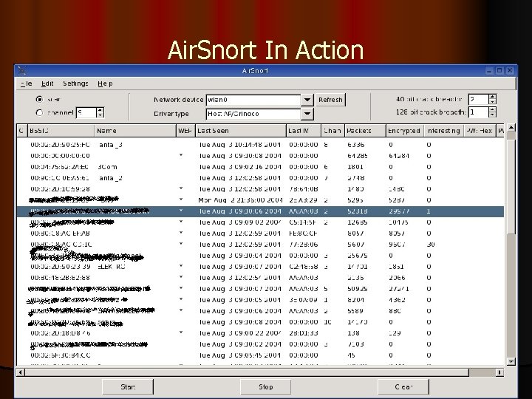
Task: Sort by the BSSID column header
Action: [61, 131]
